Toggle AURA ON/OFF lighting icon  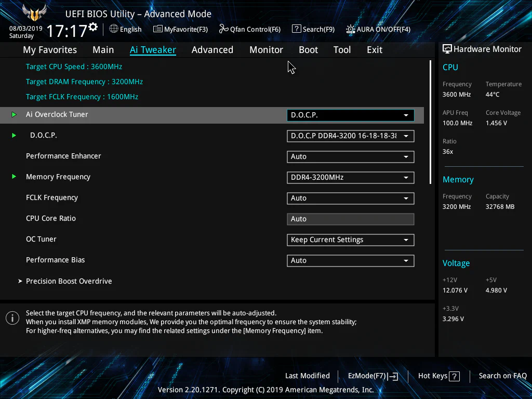click(351, 29)
